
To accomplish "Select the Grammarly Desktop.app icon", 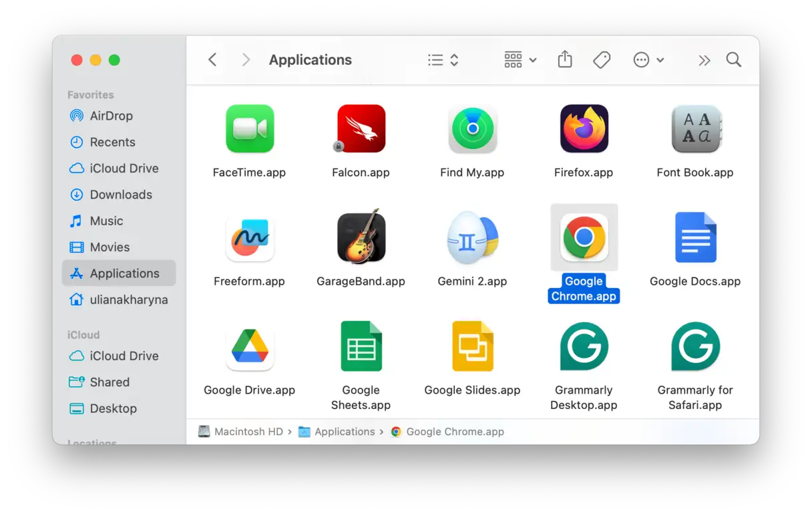I will point(584,346).
